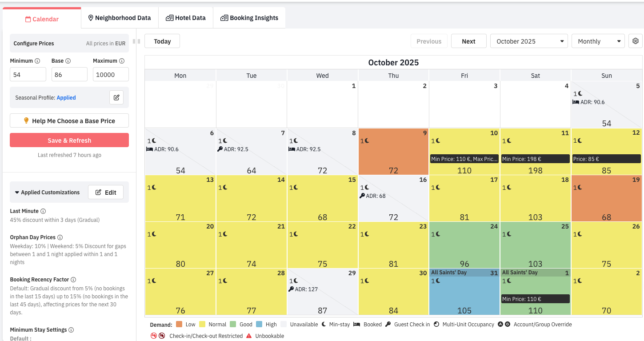Switch to the Neighborhood Data tab
This screenshot has width=644, height=341.
click(x=120, y=18)
